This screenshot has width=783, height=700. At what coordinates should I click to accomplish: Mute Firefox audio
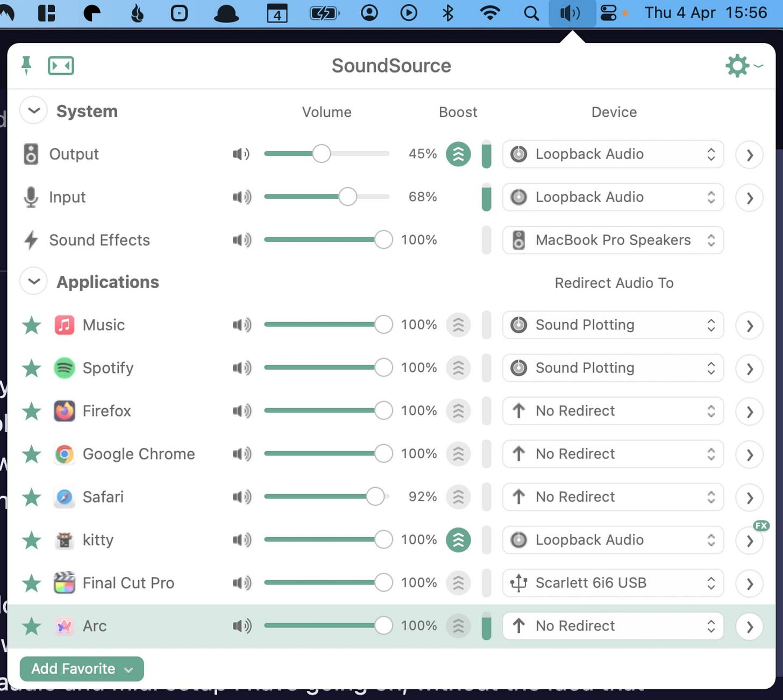(241, 411)
